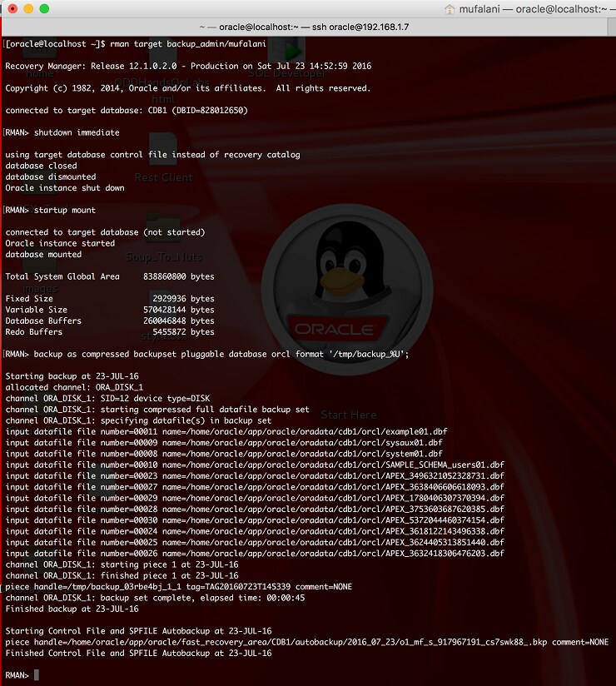Image resolution: width=616 pixels, height=686 pixels.
Task: Click the 'SID=12 device type=DISK' line
Action: coord(107,399)
